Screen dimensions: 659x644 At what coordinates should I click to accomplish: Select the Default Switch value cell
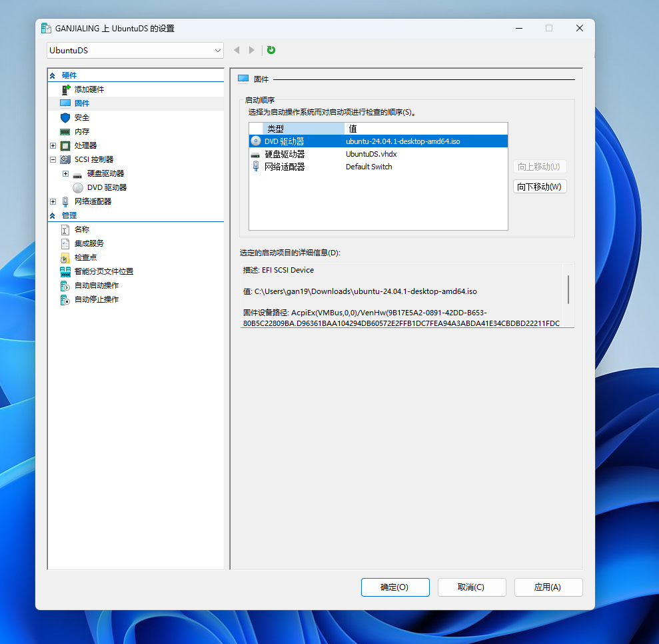point(368,167)
